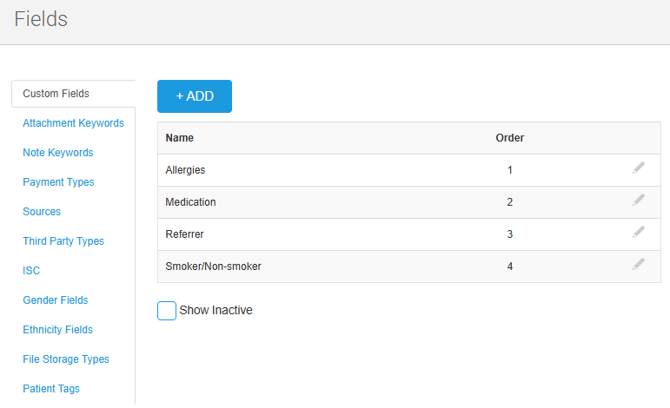Click the pencil edit icon for Allergies
Viewport: 670px width, 408px height.
(639, 168)
